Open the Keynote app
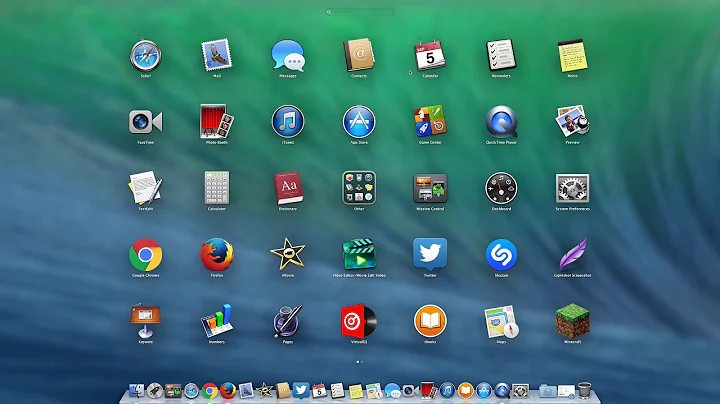 pyautogui.click(x=146, y=321)
